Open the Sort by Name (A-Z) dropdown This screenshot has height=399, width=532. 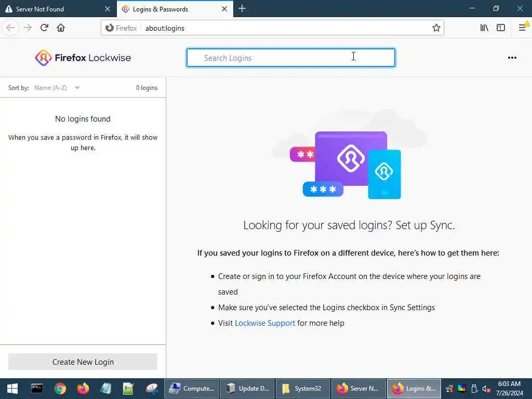57,87
